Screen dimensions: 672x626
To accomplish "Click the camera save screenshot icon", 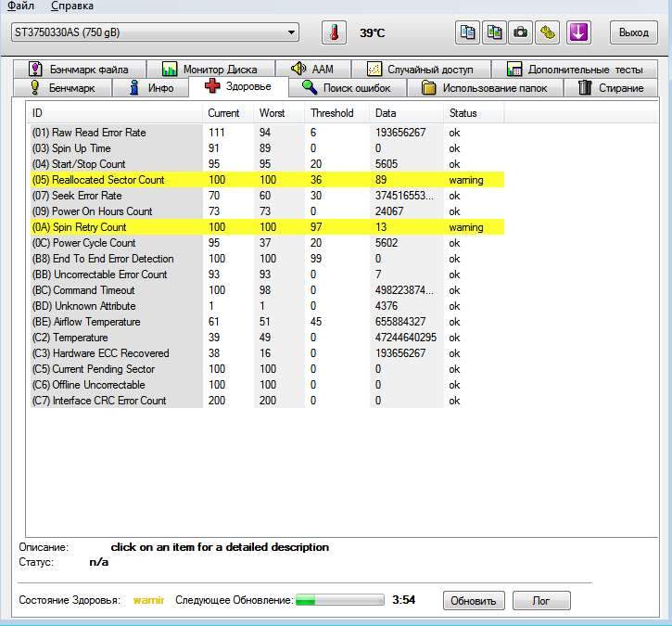I will pos(522,32).
